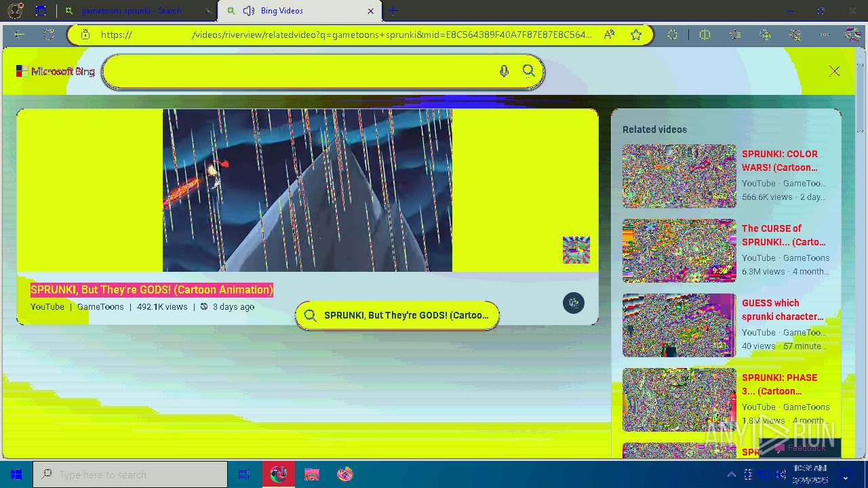Open the Favorites list icon
Screen dimensions: 868x488
735,35
